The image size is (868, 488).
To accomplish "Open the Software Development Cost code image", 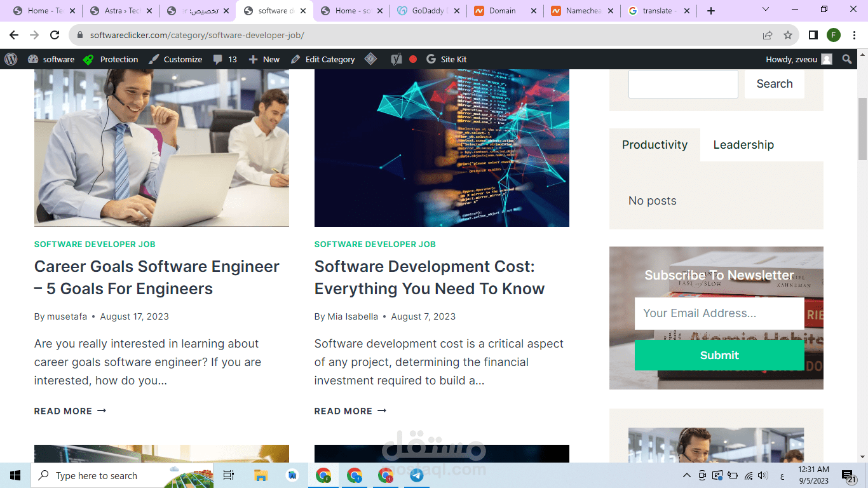I will click(x=442, y=148).
